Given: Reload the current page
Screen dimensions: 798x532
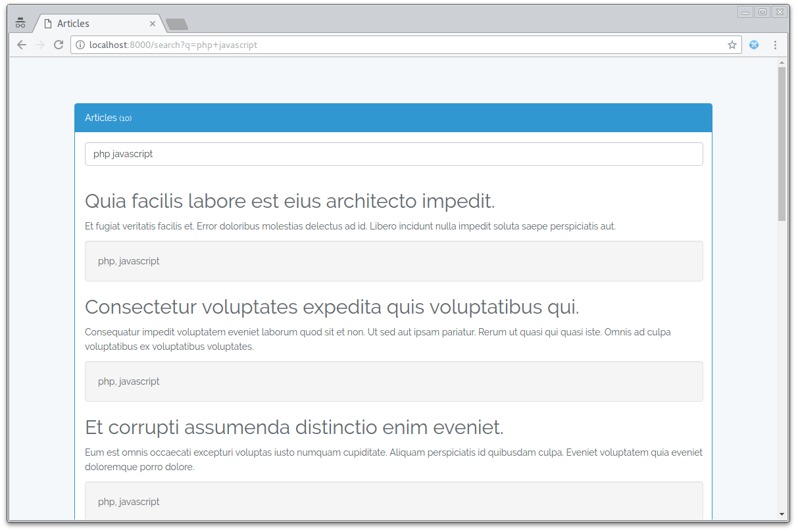Looking at the screenshot, I should (x=58, y=45).
